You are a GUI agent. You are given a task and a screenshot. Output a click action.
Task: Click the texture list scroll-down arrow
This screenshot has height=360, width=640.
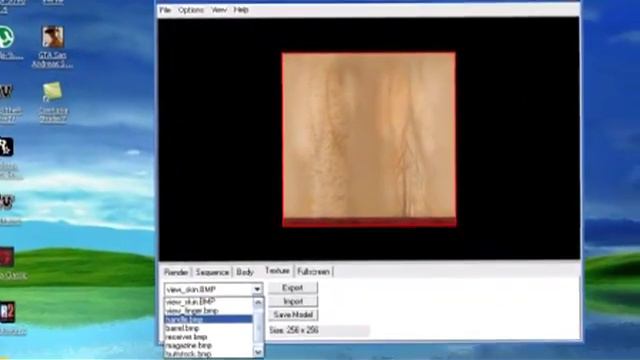point(258,352)
